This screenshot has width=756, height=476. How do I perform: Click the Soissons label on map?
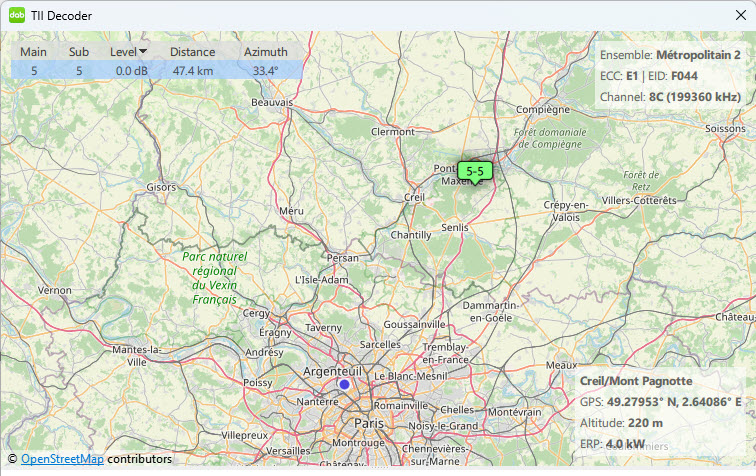point(725,129)
